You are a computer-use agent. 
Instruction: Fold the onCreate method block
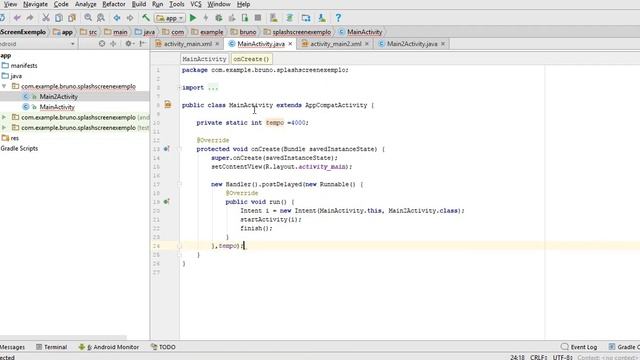179,149
